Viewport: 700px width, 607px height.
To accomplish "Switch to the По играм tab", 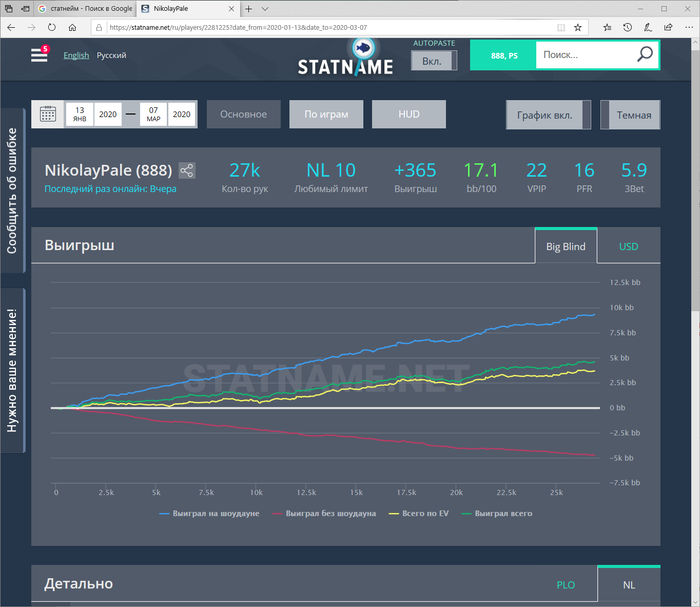I will point(326,114).
